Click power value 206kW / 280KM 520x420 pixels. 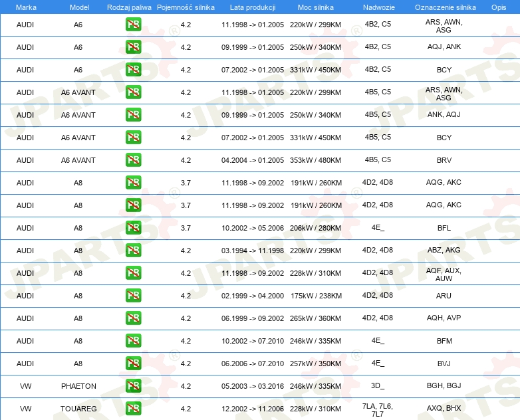[x=315, y=228]
